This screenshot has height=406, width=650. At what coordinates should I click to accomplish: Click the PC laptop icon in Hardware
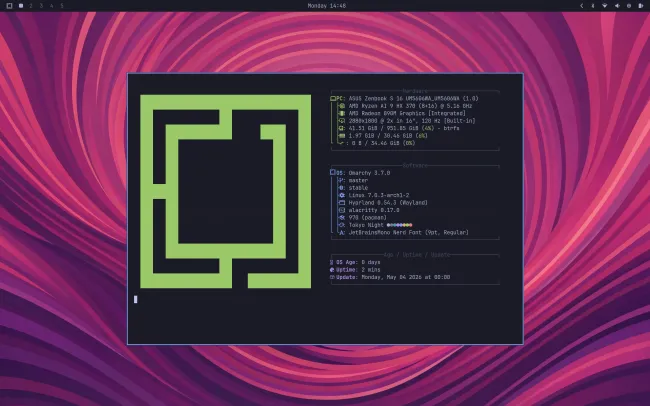click(x=333, y=99)
